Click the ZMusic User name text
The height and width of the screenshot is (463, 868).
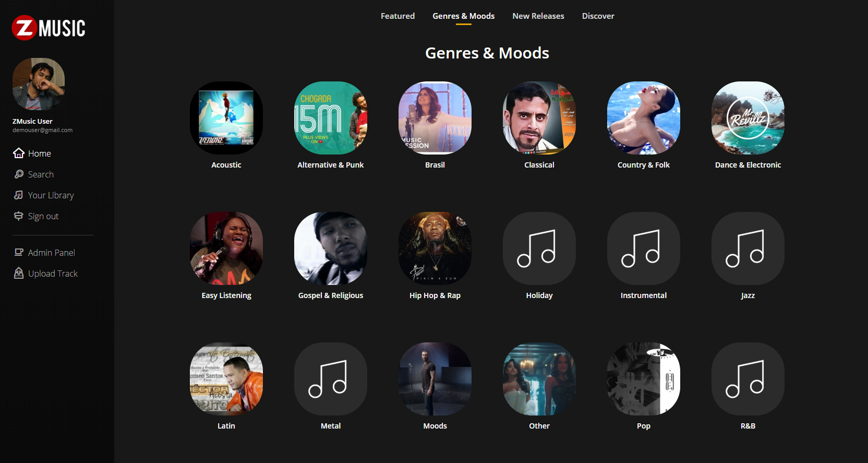point(32,121)
